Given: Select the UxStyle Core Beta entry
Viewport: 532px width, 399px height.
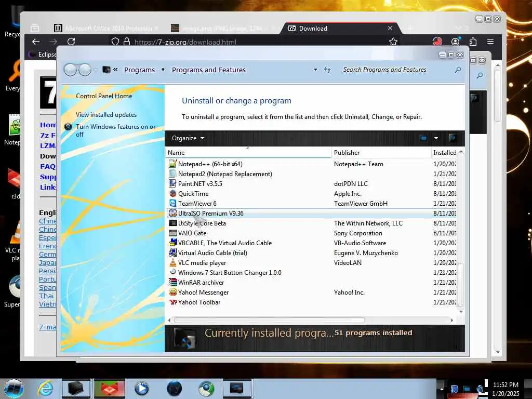Looking at the screenshot, I should 312,223.
